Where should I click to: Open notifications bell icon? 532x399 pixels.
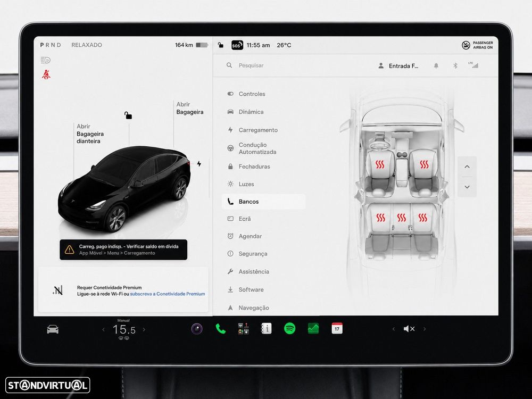click(x=436, y=66)
